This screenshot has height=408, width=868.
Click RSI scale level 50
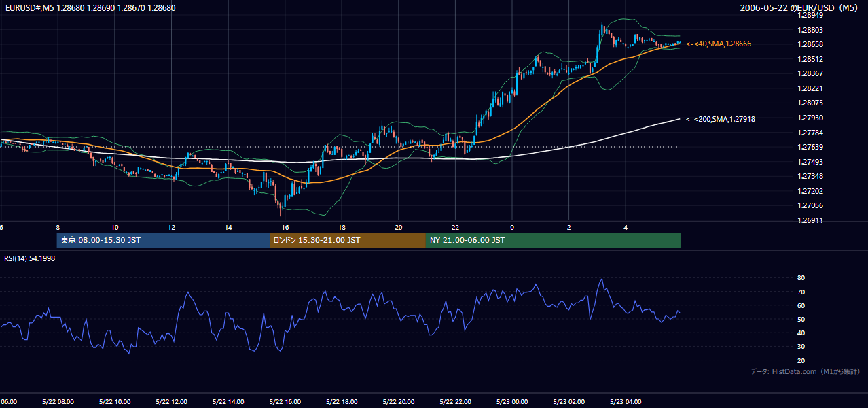(x=801, y=319)
